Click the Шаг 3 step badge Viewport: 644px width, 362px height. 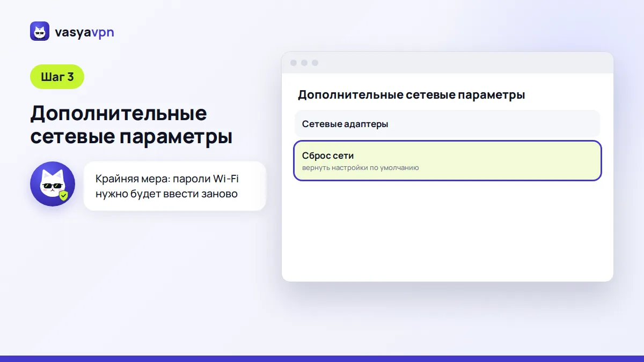click(57, 77)
